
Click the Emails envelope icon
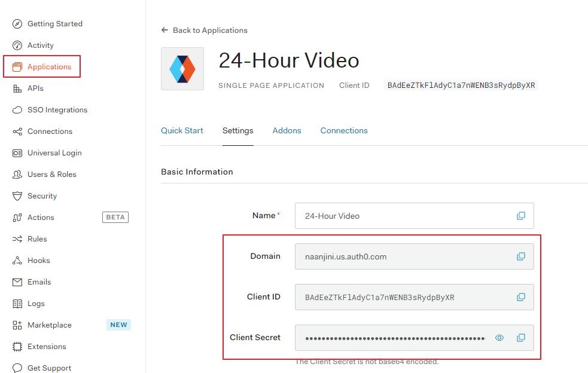[17, 282]
